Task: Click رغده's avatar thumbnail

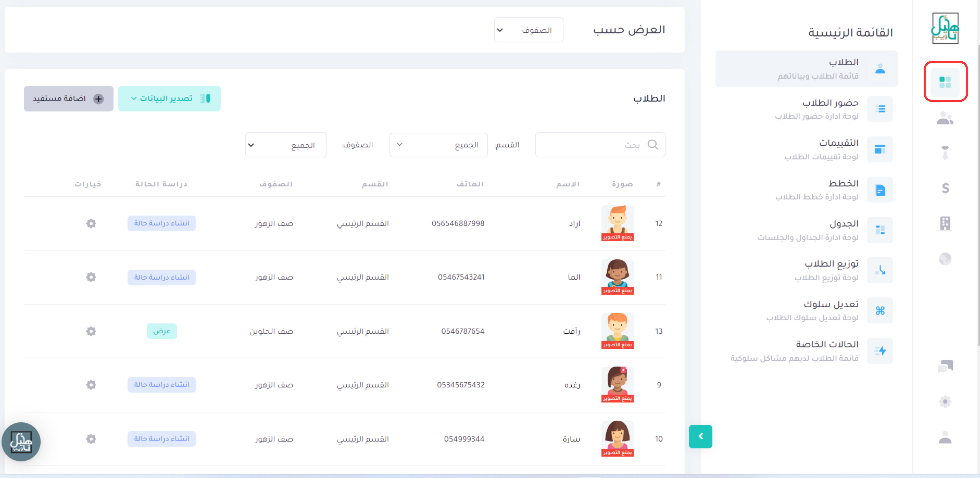Action: [617, 385]
